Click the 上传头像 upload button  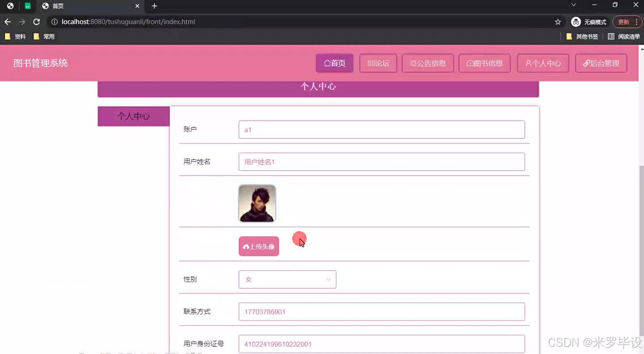pos(259,246)
